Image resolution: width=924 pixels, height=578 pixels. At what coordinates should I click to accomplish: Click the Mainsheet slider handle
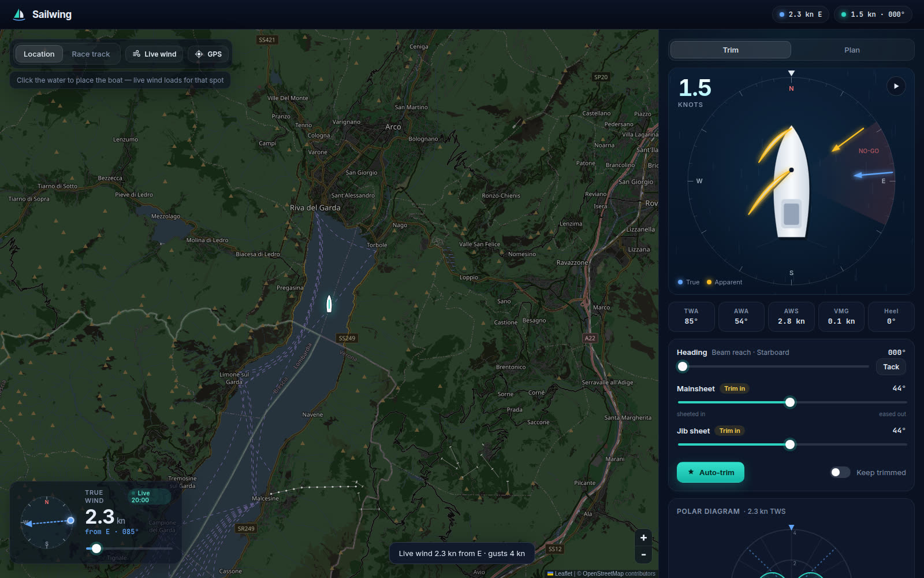790,402
